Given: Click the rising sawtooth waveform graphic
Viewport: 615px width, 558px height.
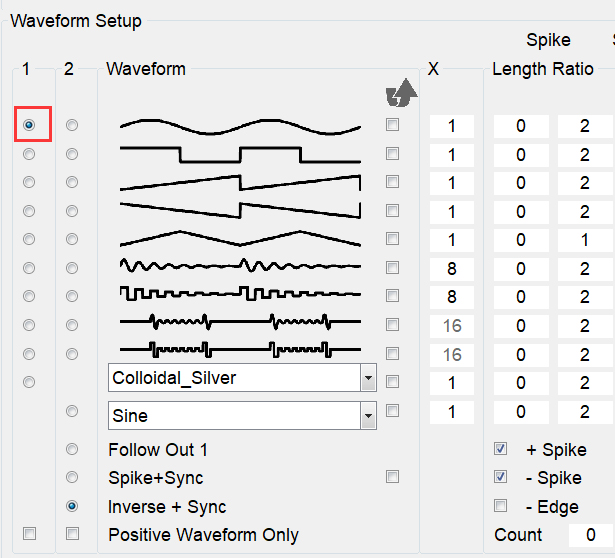Looking at the screenshot, I should pyautogui.click(x=240, y=182).
